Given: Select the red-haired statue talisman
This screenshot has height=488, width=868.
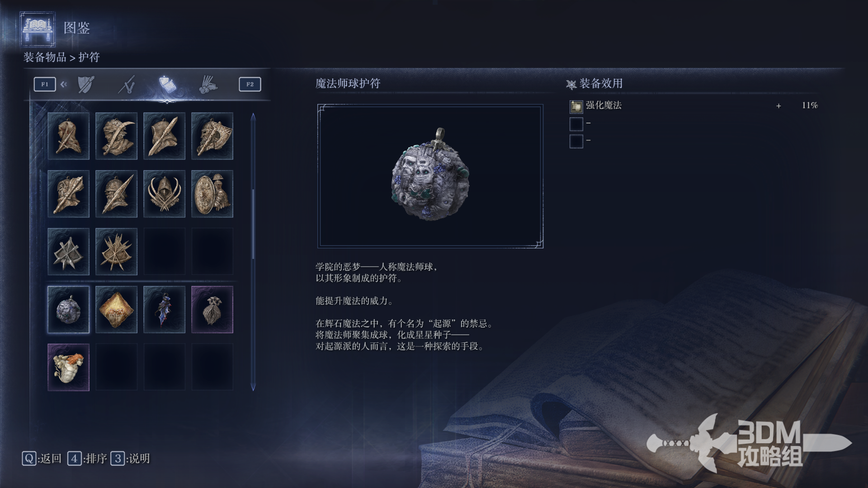Looking at the screenshot, I should (68, 367).
